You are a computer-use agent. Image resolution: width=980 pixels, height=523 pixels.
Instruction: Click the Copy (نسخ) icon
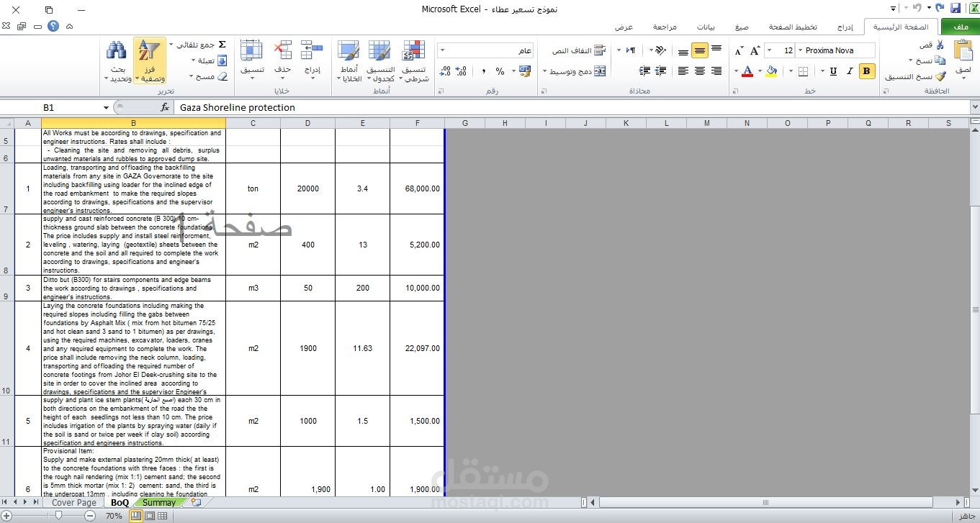(940, 60)
